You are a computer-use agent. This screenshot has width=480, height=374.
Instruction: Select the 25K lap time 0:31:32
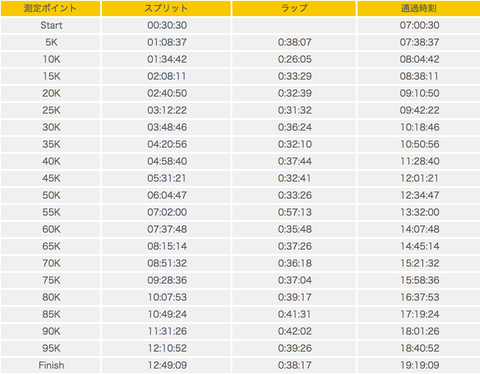[295, 110]
